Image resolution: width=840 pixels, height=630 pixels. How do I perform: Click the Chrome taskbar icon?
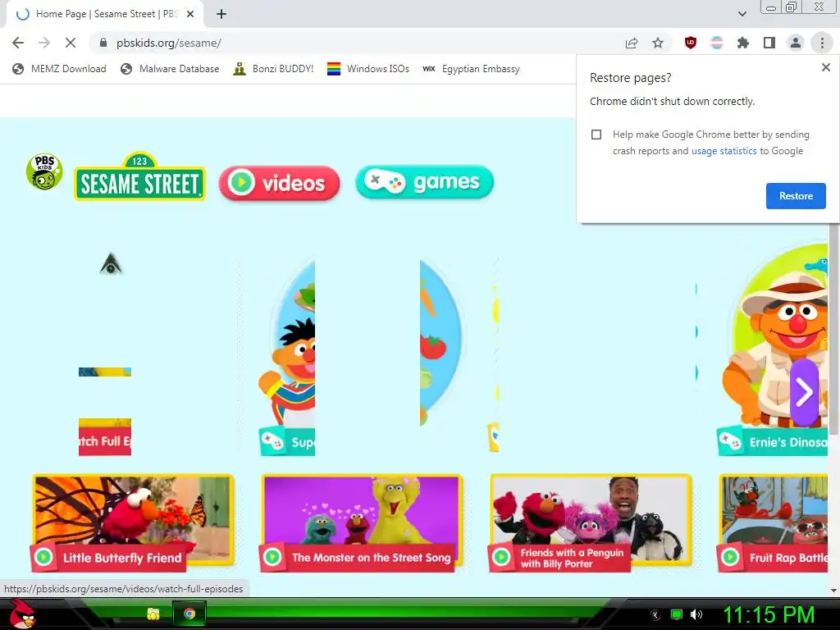click(x=189, y=614)
